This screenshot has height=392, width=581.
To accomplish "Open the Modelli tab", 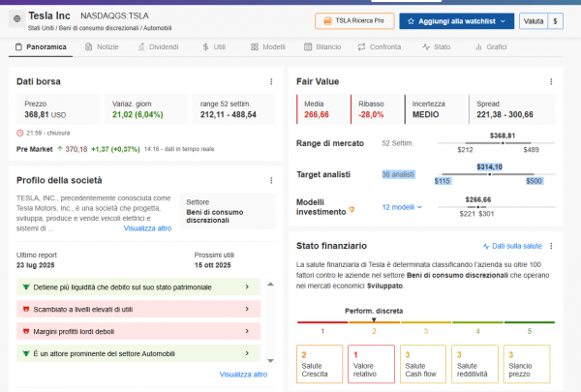I will pos(268,47).
